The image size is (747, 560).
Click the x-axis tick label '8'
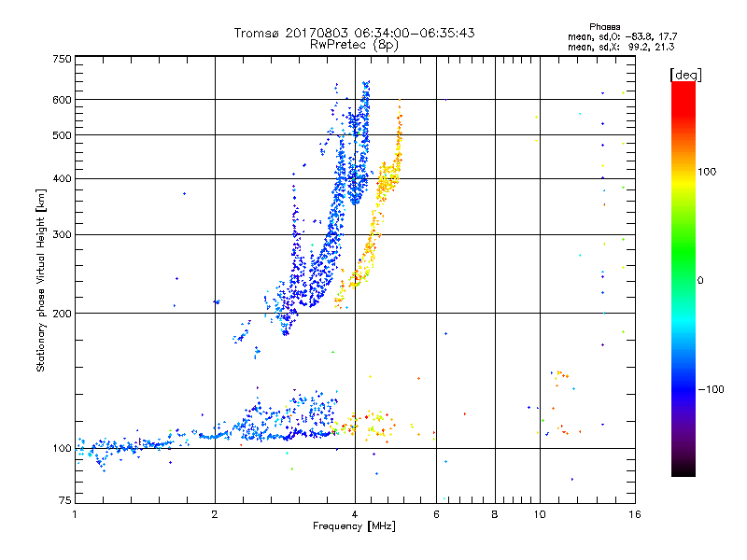495,514
